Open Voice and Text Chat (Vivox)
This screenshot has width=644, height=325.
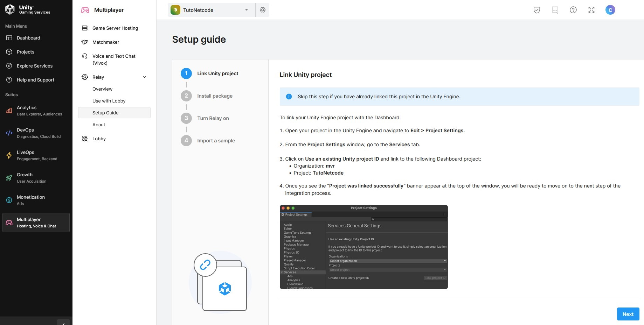tap(114, 59)
